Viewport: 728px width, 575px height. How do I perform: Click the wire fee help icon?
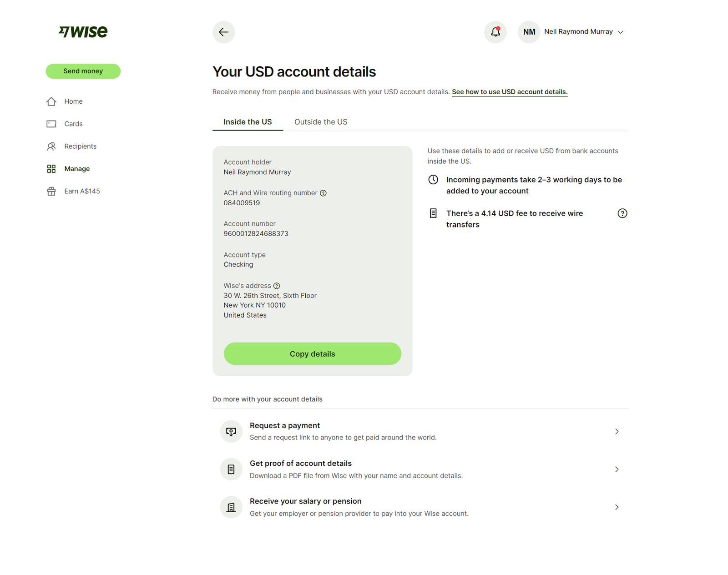click(x=622, y=213)
